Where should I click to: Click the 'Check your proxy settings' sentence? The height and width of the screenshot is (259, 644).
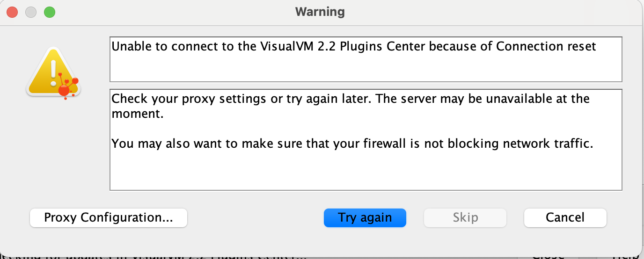(242, 99)
